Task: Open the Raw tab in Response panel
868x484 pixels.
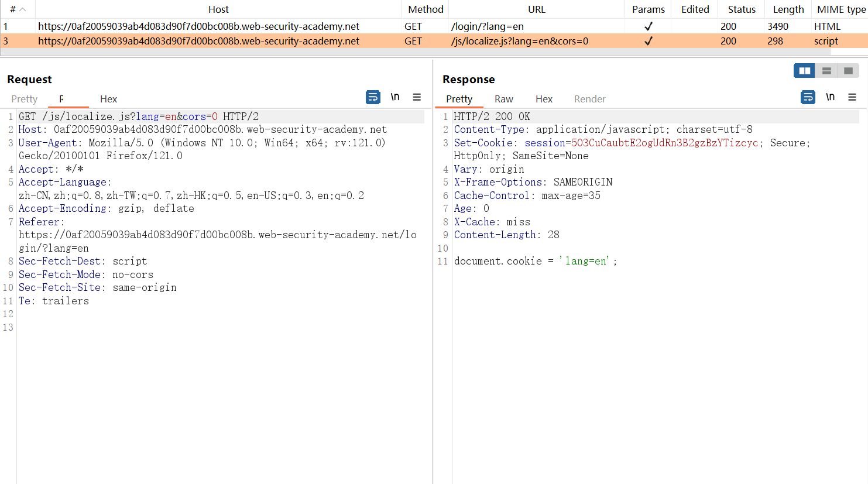Action: pos(503,99)
